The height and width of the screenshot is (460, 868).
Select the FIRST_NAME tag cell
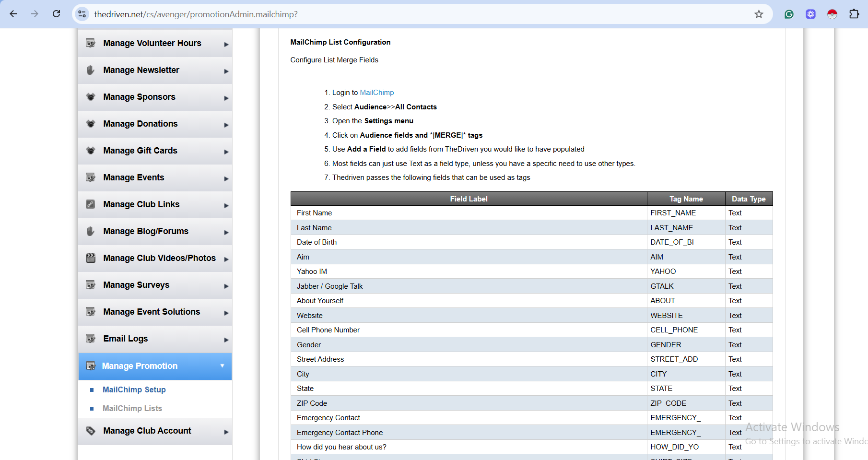coord(686,213)
